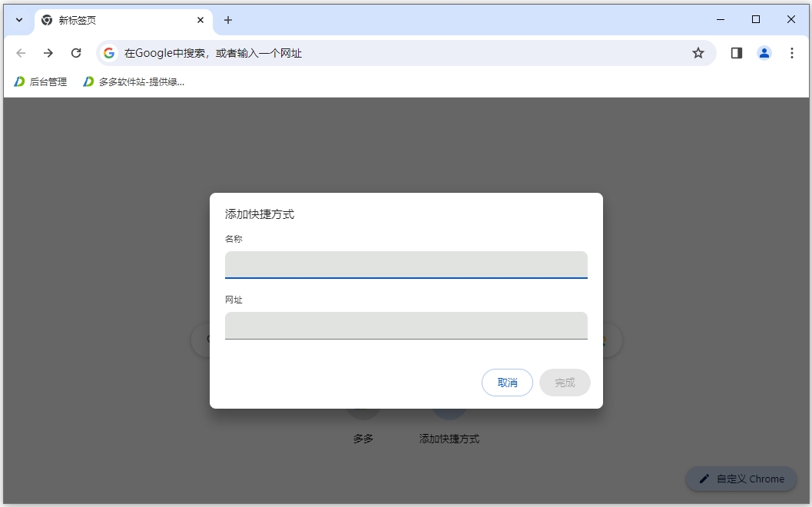Click the 取消 button in the dialog
812x507 pixels.
[x=507, y=382]
